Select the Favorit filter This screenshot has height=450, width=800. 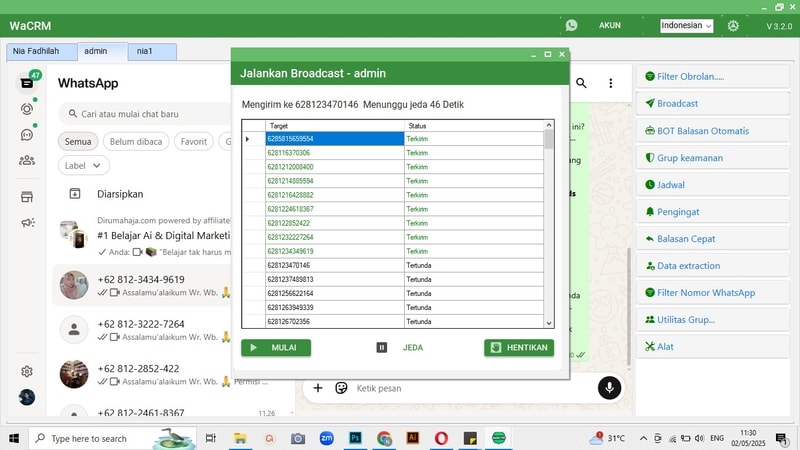(193, 141)
